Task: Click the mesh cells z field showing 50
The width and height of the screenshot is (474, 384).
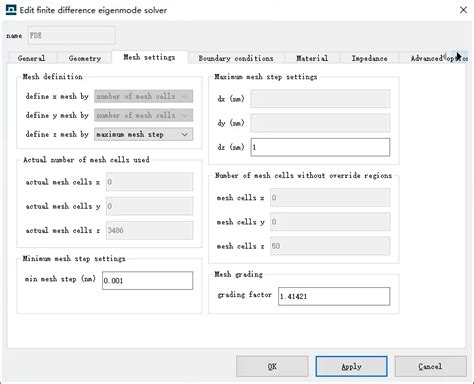Action: (x=330, y=246)
